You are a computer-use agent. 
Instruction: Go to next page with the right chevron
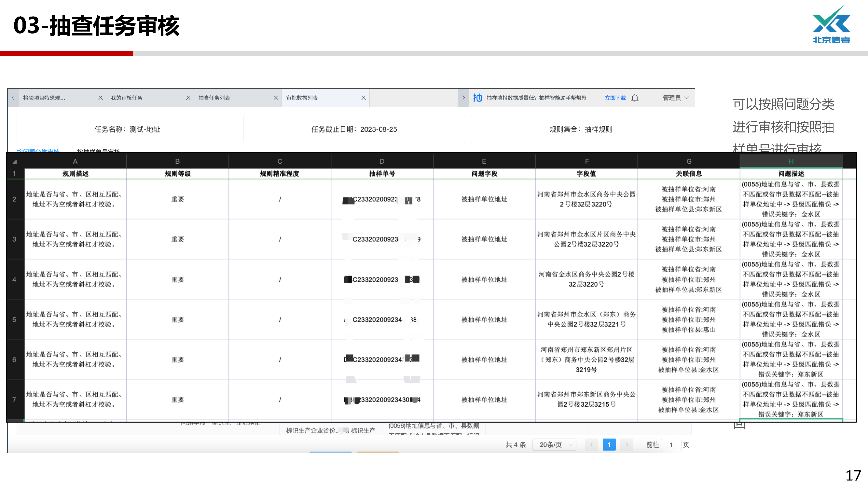point(627,445)
